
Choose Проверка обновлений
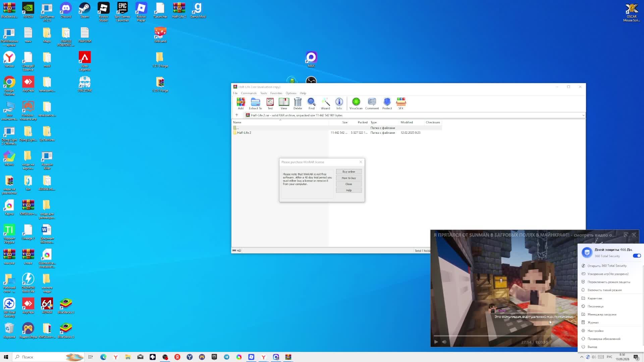604,339
